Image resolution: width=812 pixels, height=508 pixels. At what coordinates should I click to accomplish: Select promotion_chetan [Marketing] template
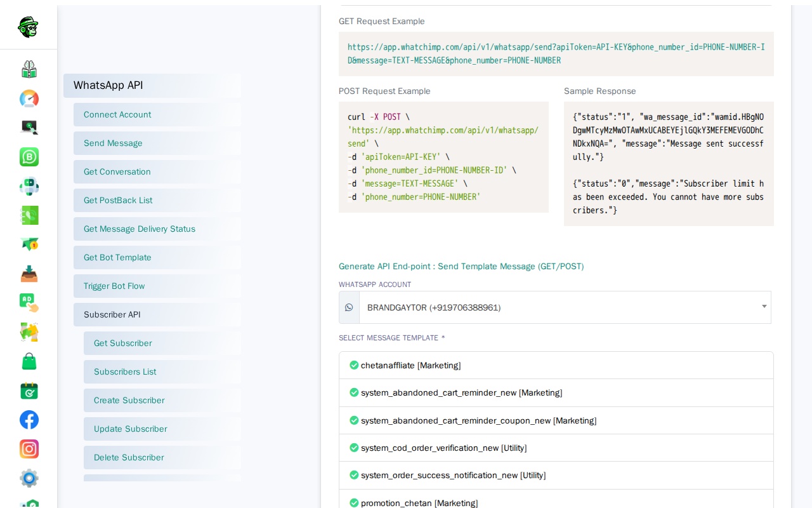click(556, 498)
